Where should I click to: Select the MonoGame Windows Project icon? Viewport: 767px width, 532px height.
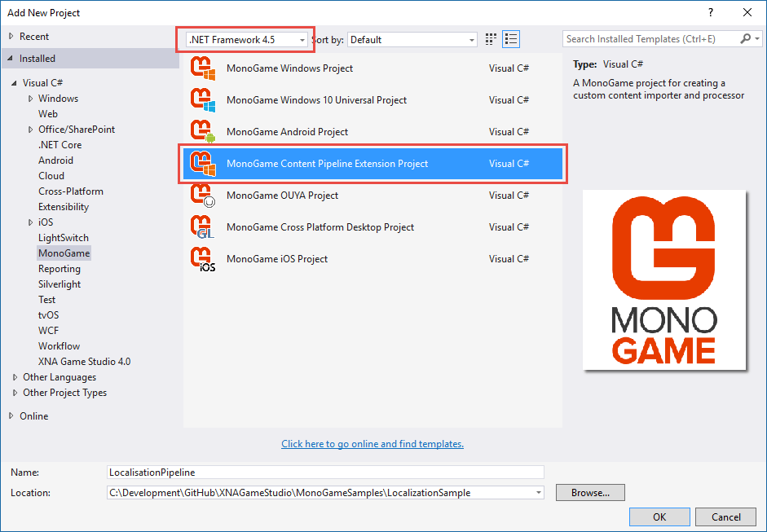[203, 68]
